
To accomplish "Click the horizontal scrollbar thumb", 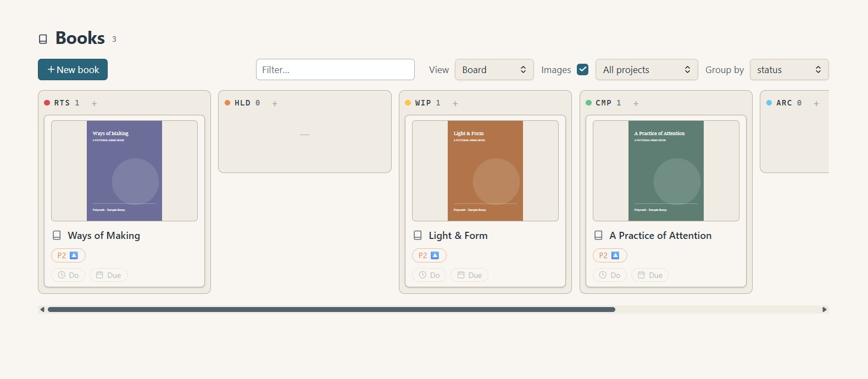I will (331, 309).
